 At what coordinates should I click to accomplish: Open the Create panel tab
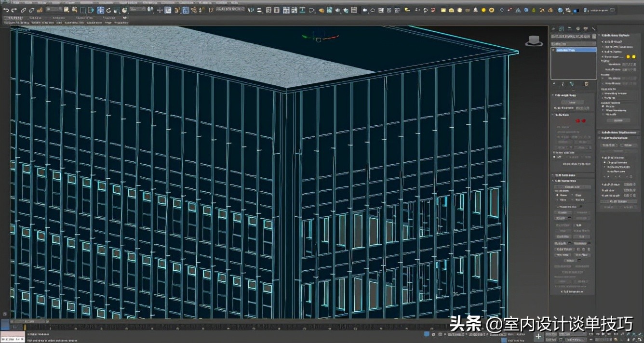553,28
